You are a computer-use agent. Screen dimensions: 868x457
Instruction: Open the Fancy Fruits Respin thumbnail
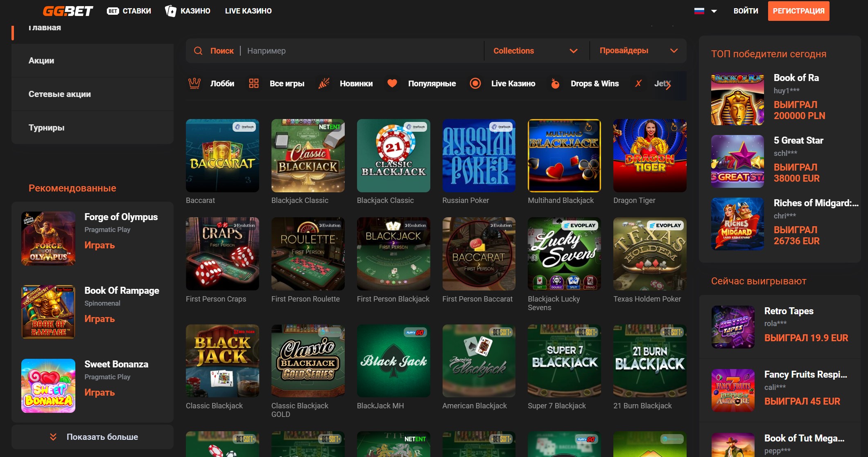[733, 391]
